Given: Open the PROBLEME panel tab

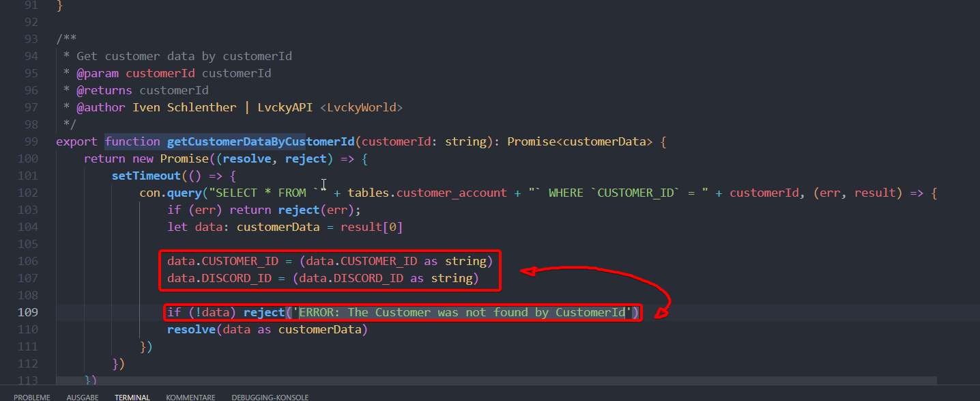Looking at the screenshot, I should (x=31, y=397).
